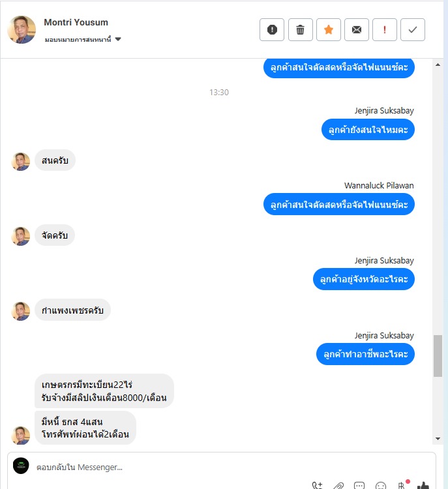Flag conversation with red exclamation priority button

point(384,29)
